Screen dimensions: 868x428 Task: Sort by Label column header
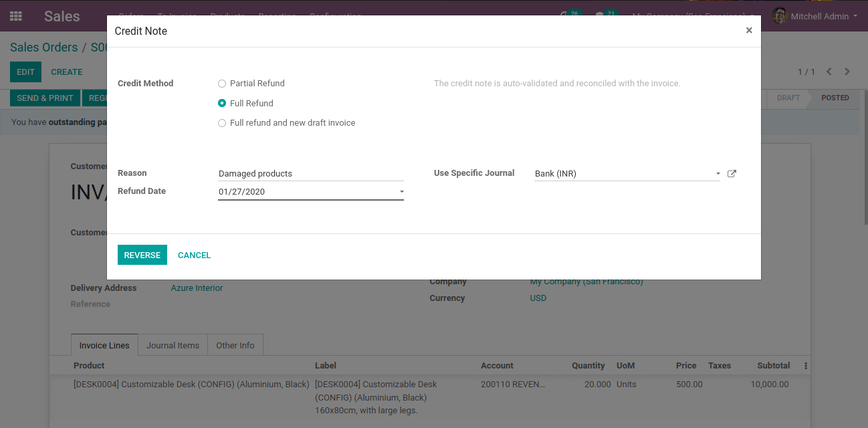326,366
